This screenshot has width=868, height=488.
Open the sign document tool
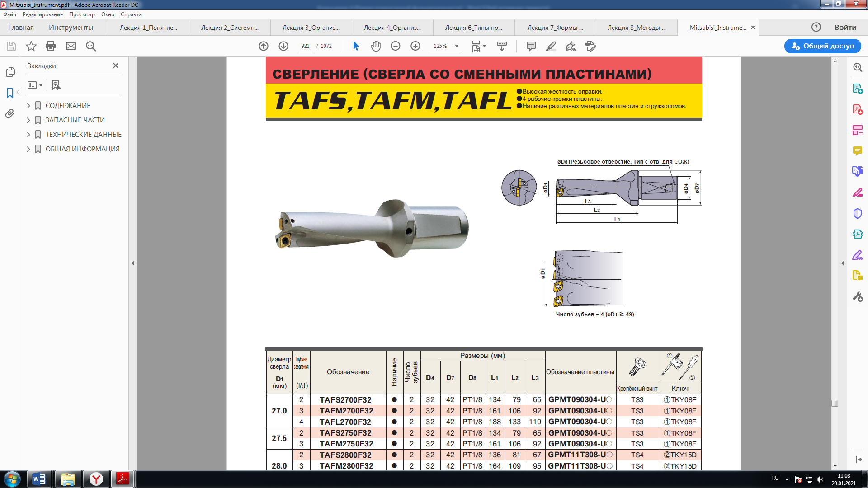tap(571, 46)
